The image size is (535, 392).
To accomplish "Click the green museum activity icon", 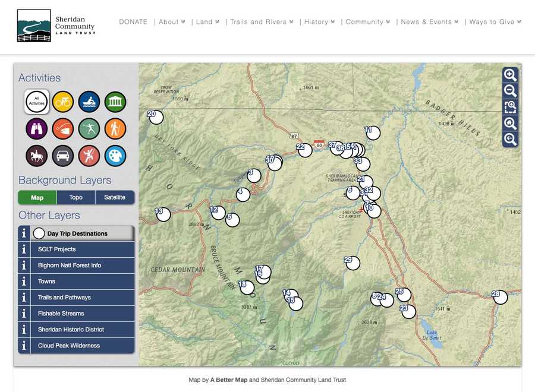I will 115,102.
